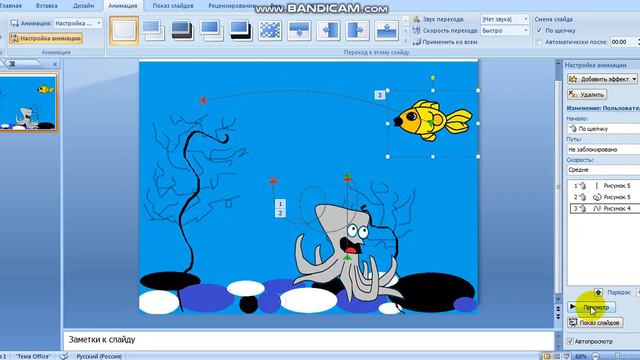Toggle the Автопросмотр checkbox
Screen dimensions: 640x360
point(571,341)
